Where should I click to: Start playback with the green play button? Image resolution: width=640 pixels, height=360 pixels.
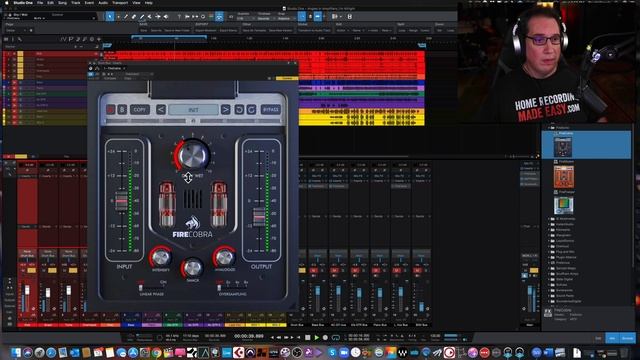[316, 338]
